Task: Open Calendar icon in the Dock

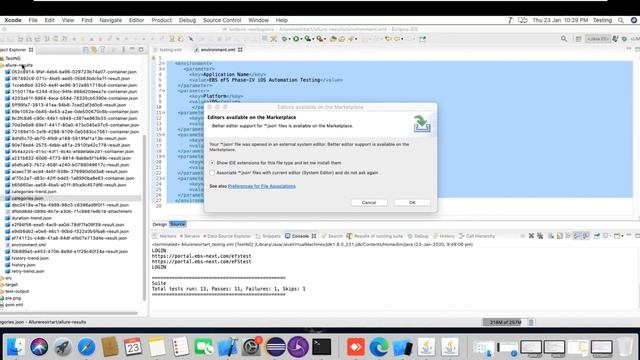Action: click(x=133, y=347)
